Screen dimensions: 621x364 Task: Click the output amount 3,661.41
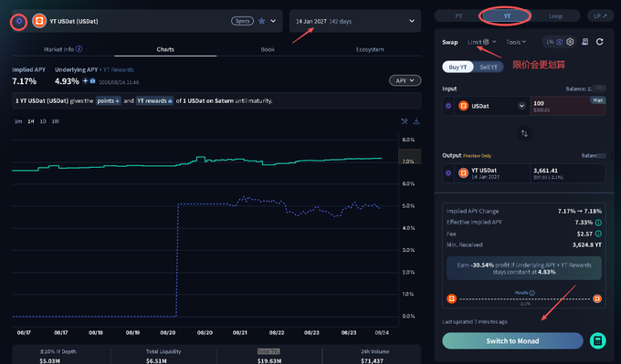point(545,171)
